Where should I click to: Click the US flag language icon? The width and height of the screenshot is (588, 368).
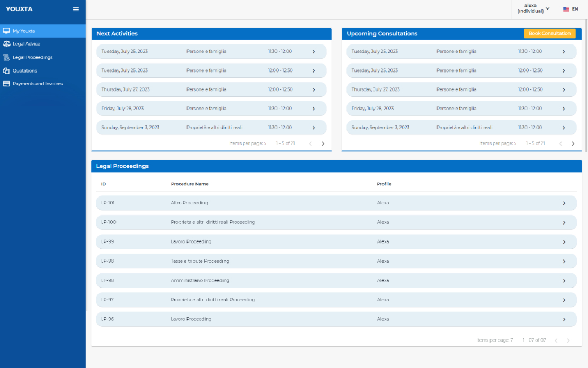pyautogui.click(x=566, y=9)
